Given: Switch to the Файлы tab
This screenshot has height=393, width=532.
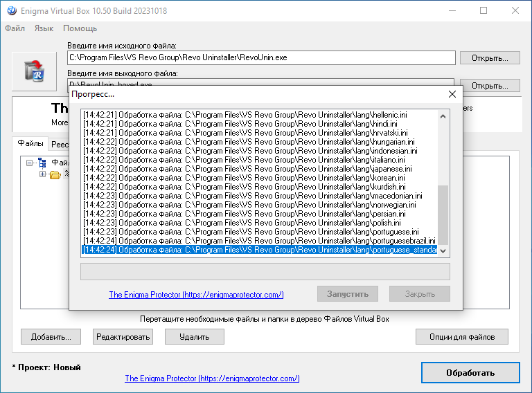Looking at the screenshot, I should 30,144.
